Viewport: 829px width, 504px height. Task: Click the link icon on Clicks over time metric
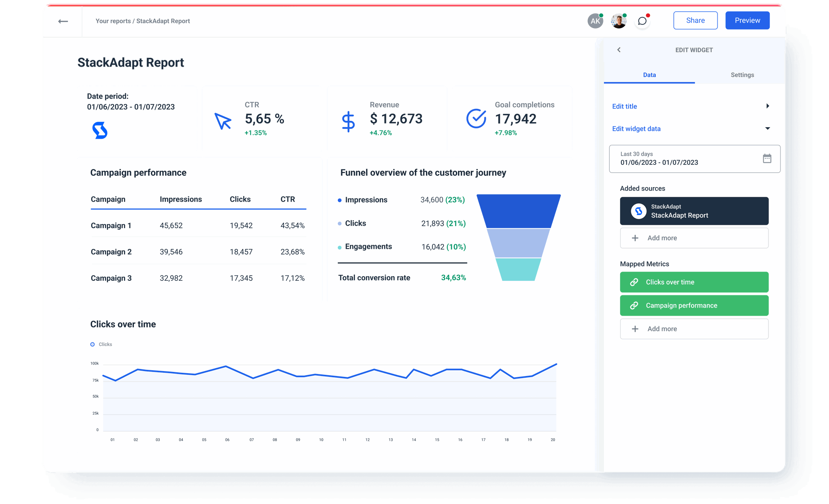(x=634, y=282)
